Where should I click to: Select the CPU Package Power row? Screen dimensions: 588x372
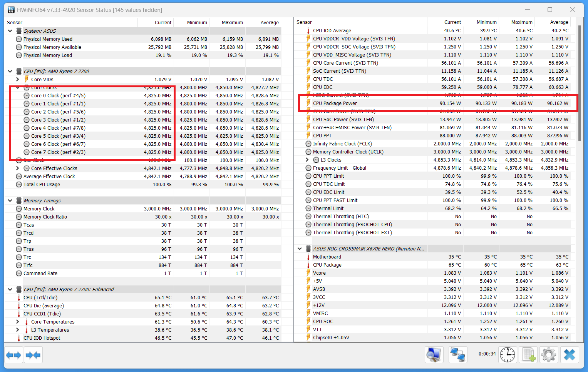[335, 103]
